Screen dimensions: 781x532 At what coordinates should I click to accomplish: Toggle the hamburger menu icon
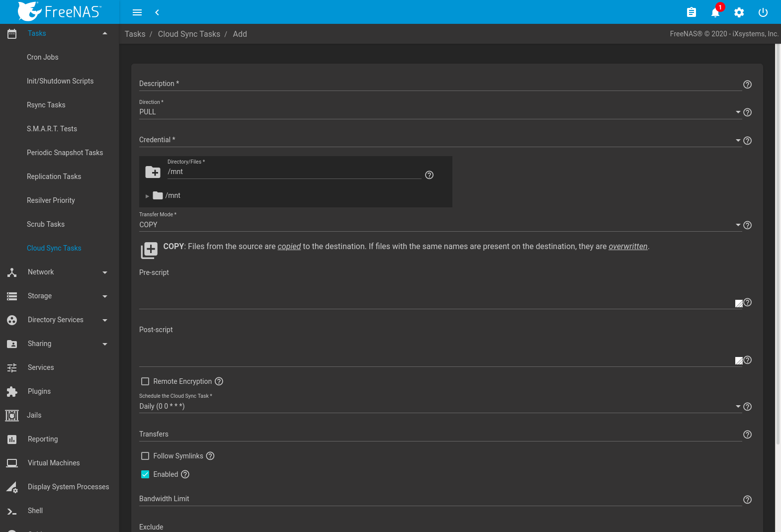click(x=137, y=12)
